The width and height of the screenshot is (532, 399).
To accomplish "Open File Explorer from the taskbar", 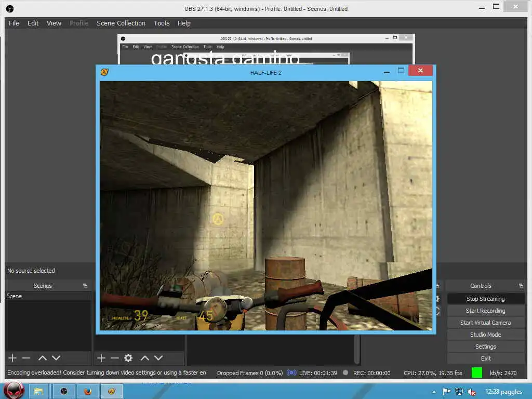I will point(38,391).
